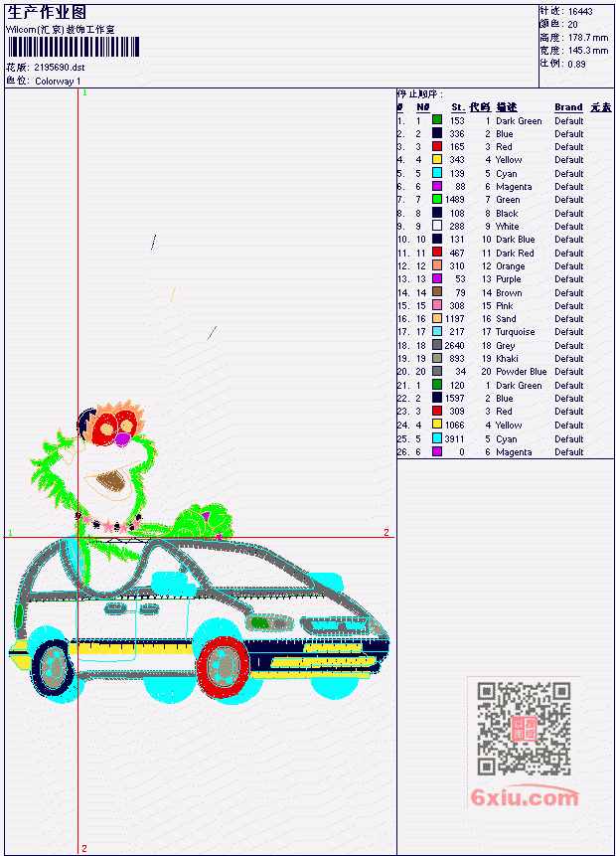Select stitch count '1597' in row 22
616x856 pixels.
tap(455, 399)
